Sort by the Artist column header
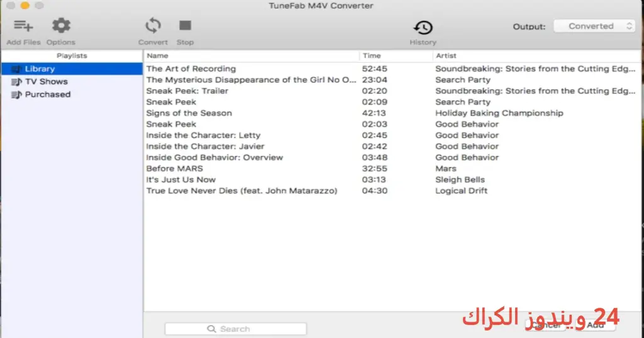Image resolution: width=644 pixels, height=338 pixels. pos(537,56)
